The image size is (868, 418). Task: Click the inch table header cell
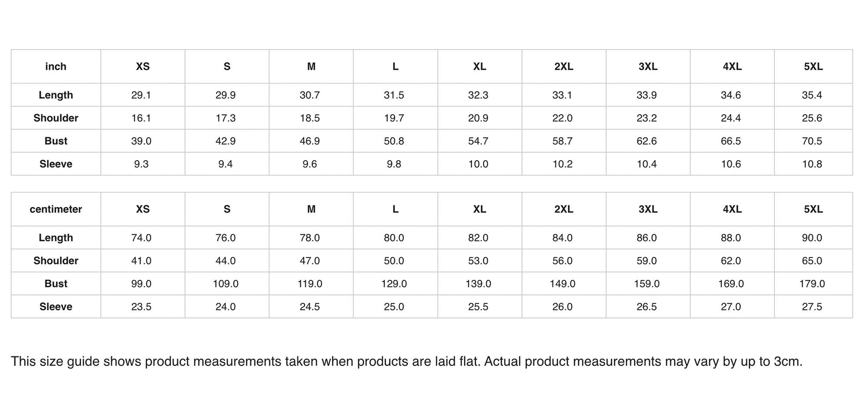(56, 66)
